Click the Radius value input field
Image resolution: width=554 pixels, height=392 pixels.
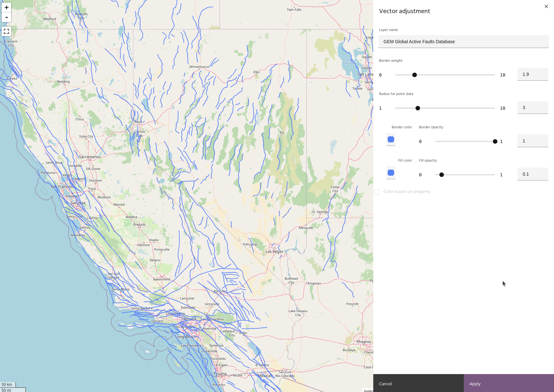[533, 108]
